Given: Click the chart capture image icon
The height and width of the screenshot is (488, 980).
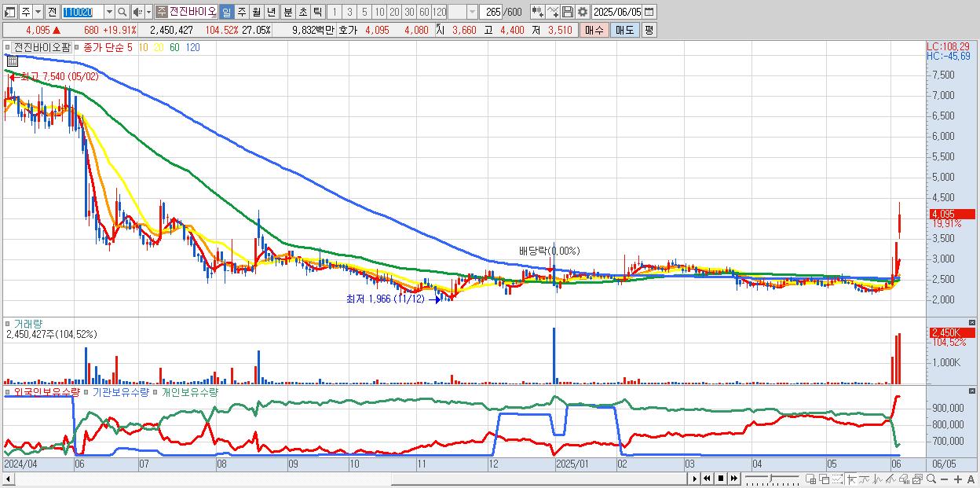Looking at the screenshot, I should tap(917, 479).
